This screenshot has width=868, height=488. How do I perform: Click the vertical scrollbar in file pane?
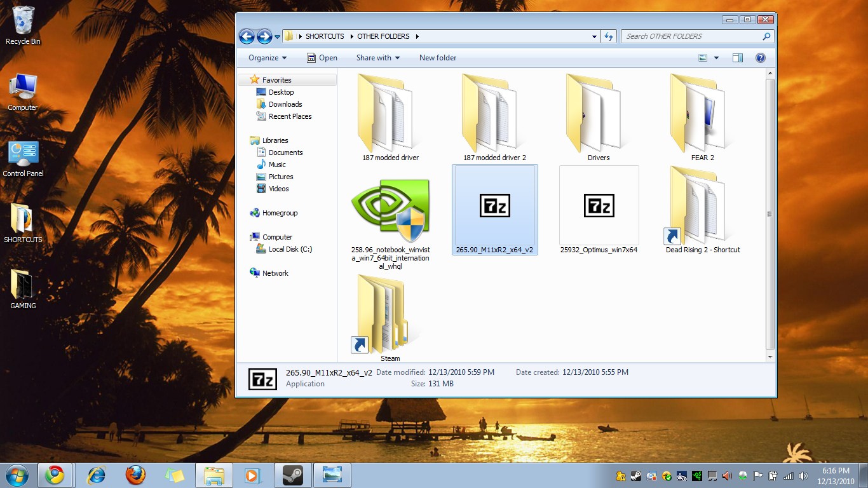(x=770, y=213)
